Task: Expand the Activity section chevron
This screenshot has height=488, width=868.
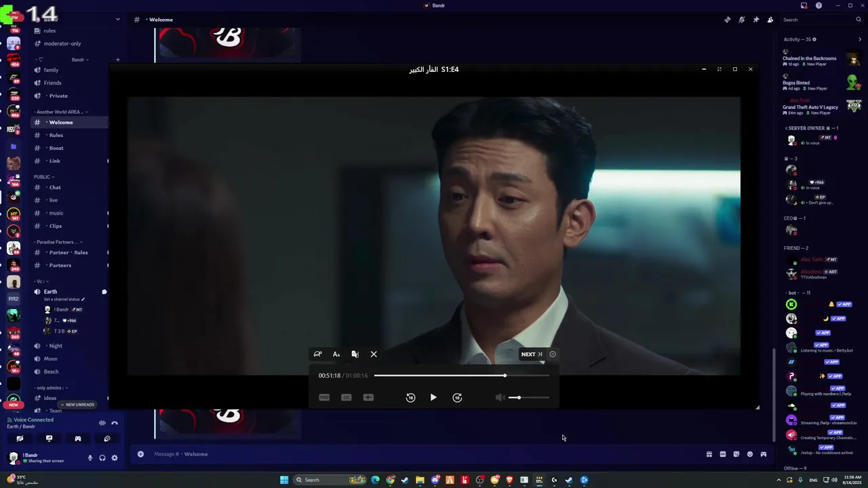Action: pyautogui.click(x=860, y=39)
